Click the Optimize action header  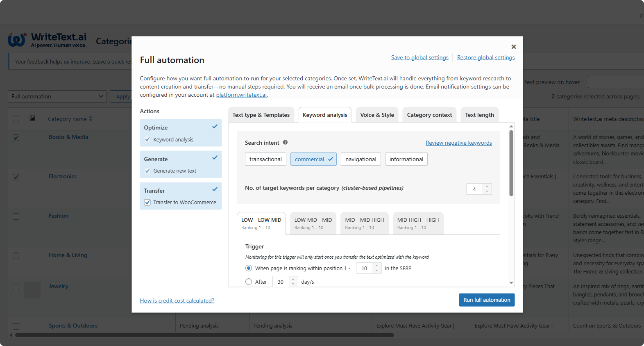[156, 127]
